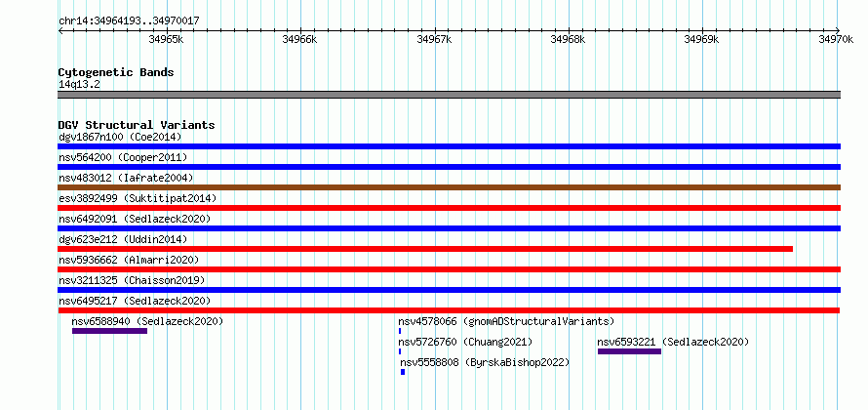Click the red nsv6495217 Sedlazeck2020 bar

pyautogui.click(x=449, y=310)
